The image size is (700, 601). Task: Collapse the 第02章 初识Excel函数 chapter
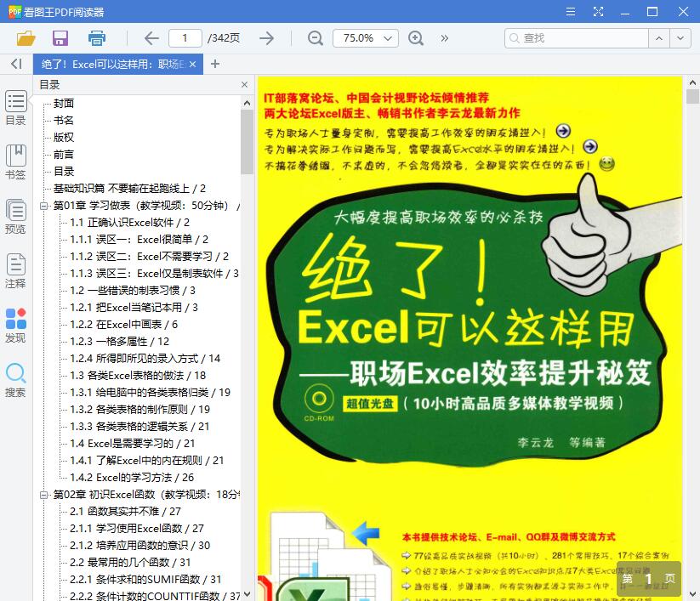[x=43, y=495]
